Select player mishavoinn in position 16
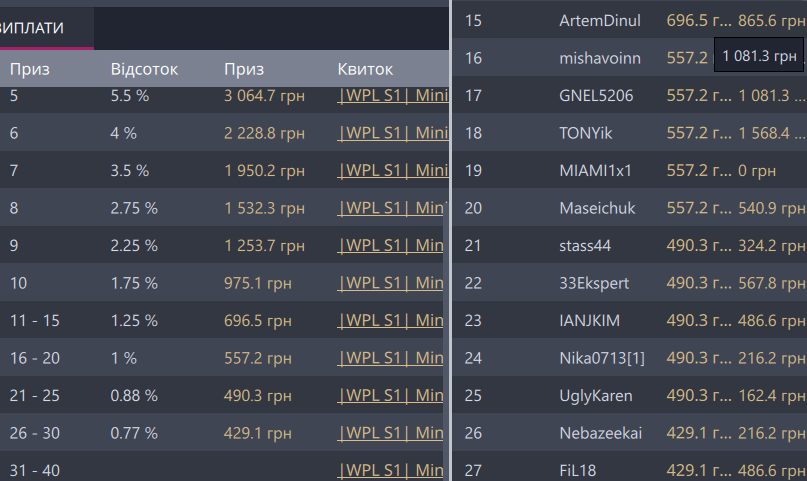This screenshot has width=807, height=481. (600, 58)
